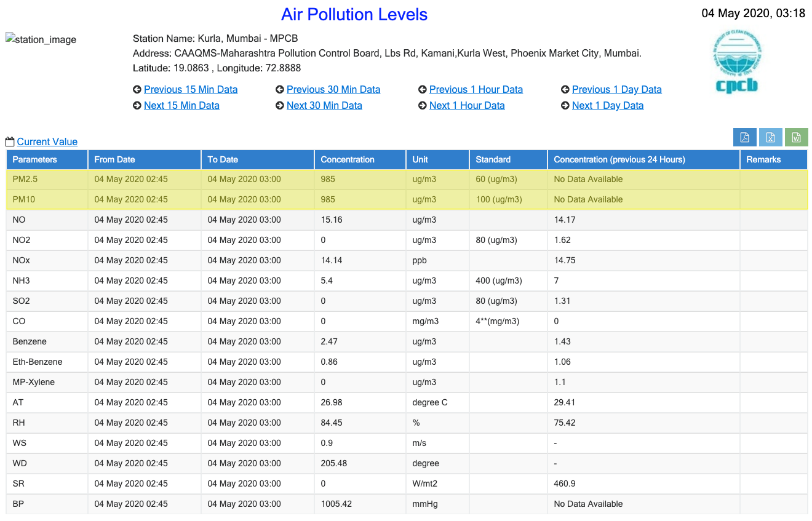Image resolution: width=812 pixels, height=521 pixels.
Task: Click the calendar icon beside Current Value
Action: point(10,142)
